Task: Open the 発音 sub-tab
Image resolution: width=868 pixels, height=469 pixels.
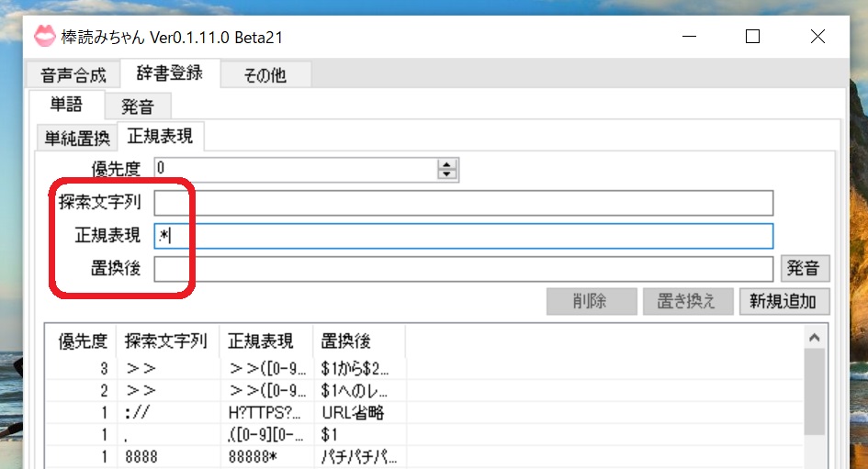Action: (137, 106)
